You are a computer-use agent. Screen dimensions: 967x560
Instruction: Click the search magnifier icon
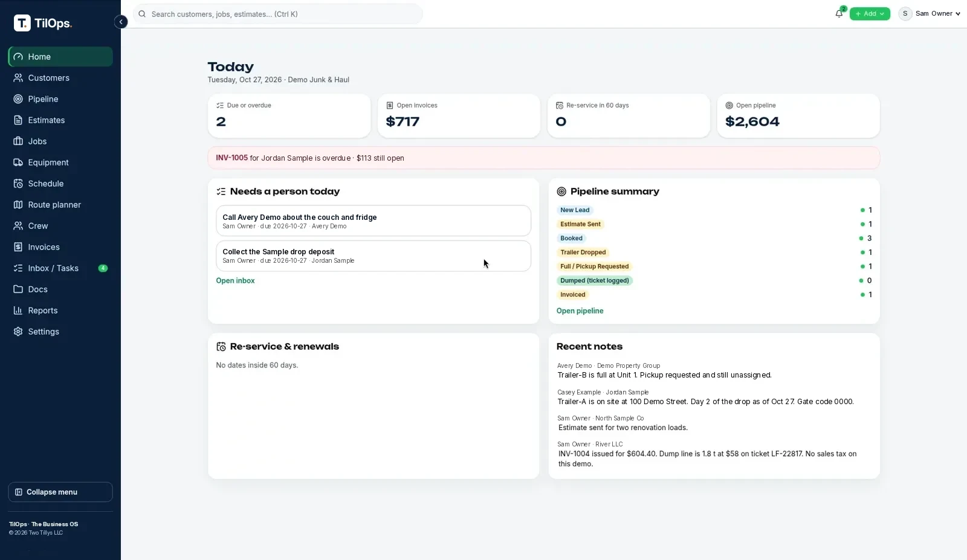pyautogui.click(x=142, y=14)
